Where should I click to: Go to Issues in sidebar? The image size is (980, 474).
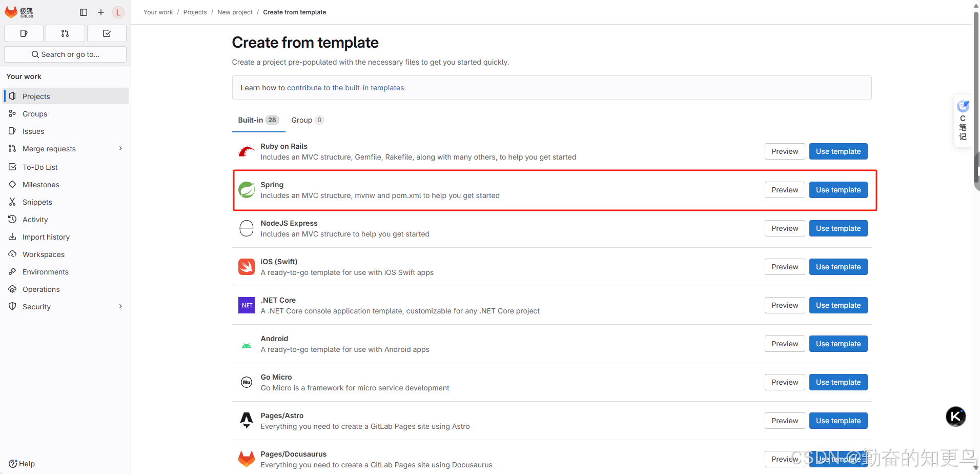66,131
